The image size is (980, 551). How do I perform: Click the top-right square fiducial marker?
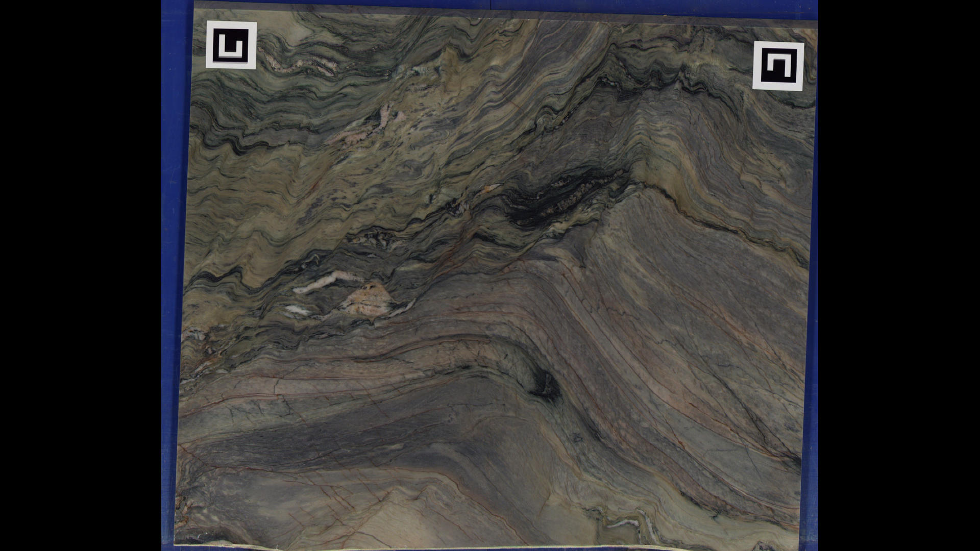[x=778, y=66]
